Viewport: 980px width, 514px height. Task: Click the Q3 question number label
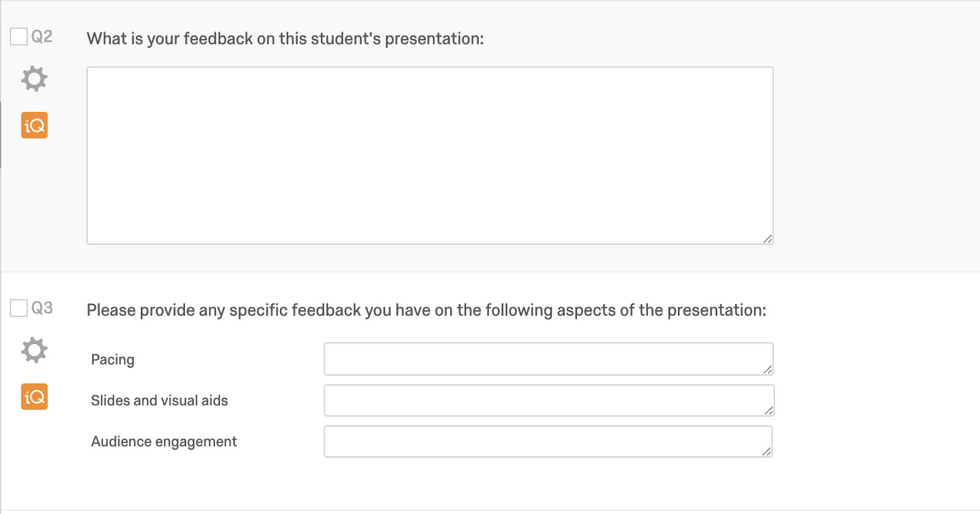42,308
